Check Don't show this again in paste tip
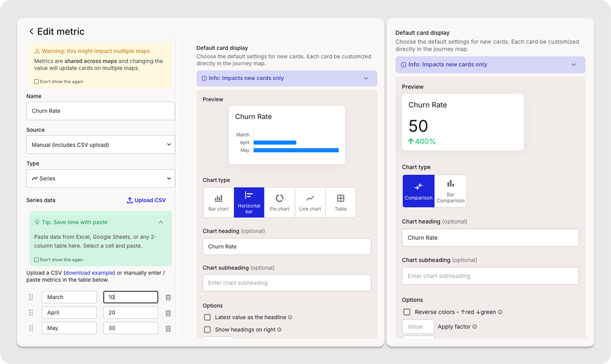Image resolution: width=611 pixels, height=364 pixels. [x=36, y=260]
